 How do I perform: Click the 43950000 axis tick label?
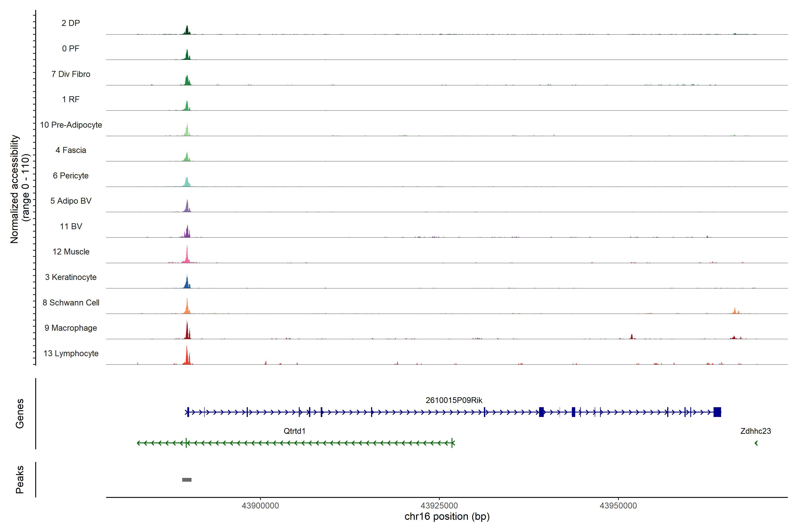click(618, 506)
